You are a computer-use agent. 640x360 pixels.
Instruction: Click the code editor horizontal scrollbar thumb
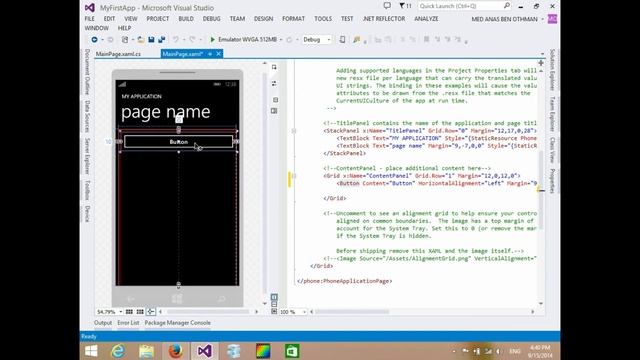point(352,312)
